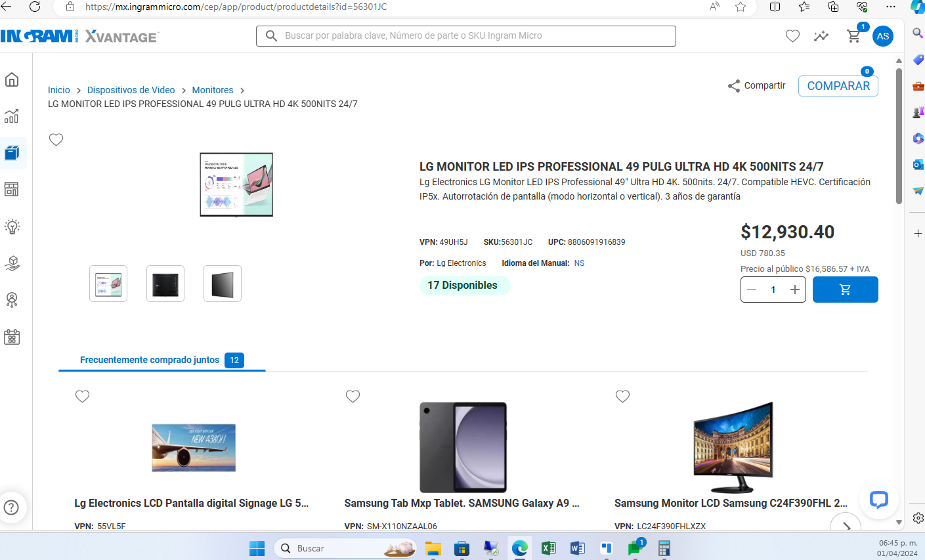The height and width of the screenshot is (560, 925).
Task: Select first product thumbnail image
Action: pyautogui.click(x=108, y=284)
